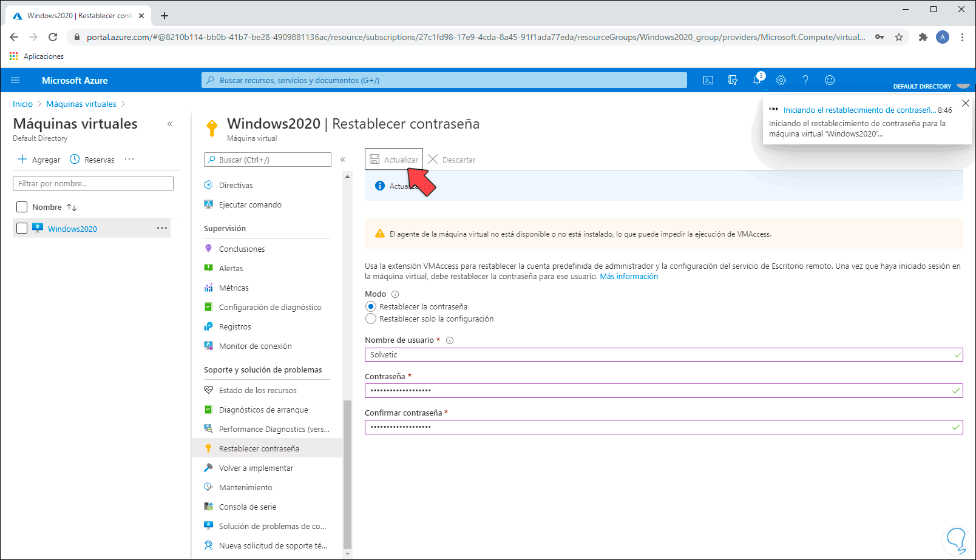Click the Actualizar button
This screenshot has width=976, height=560.
coord(394,160)
